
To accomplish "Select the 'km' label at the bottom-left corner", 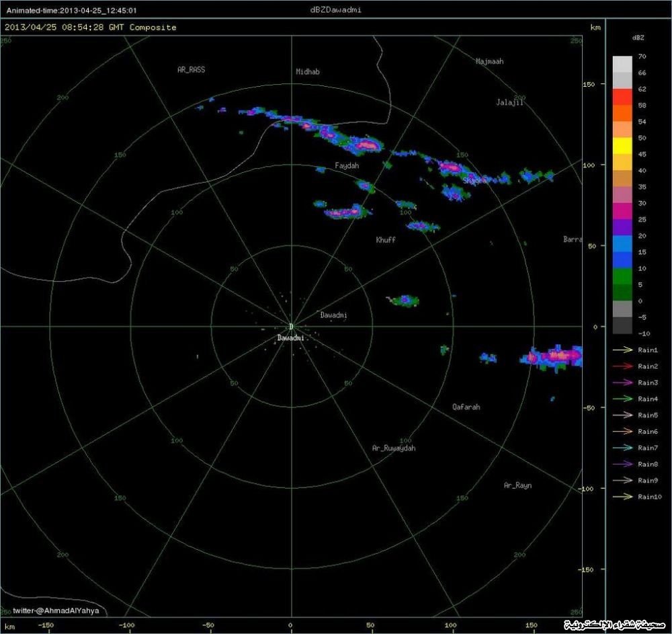I will click(9, 627).
